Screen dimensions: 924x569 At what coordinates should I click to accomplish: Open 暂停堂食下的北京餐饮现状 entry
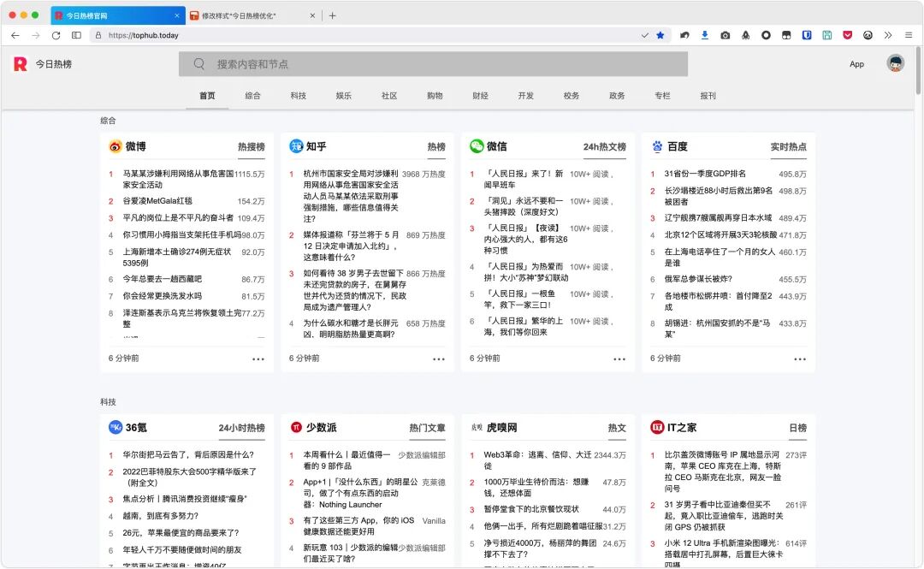point(531,509)
